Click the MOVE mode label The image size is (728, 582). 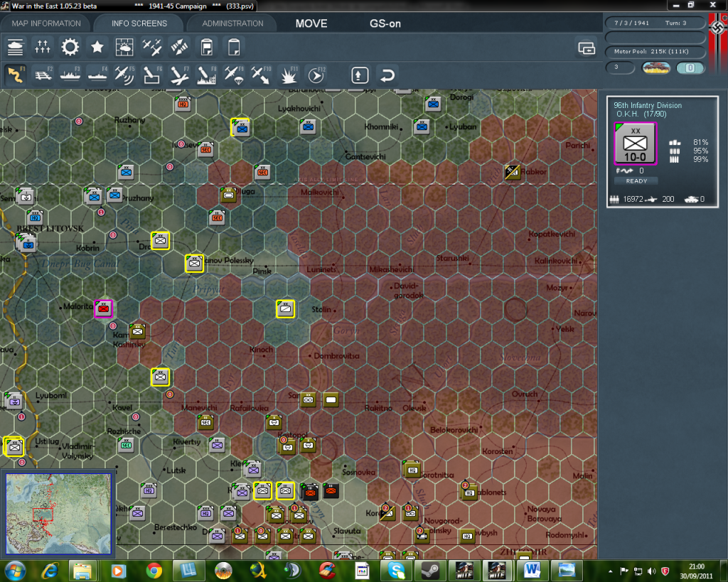311,23
